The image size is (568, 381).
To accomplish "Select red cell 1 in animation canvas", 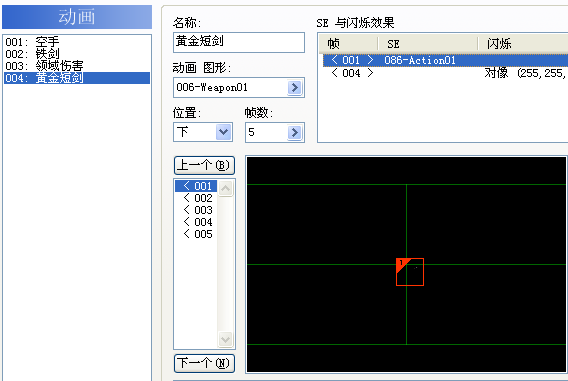I will coord(410,272).
